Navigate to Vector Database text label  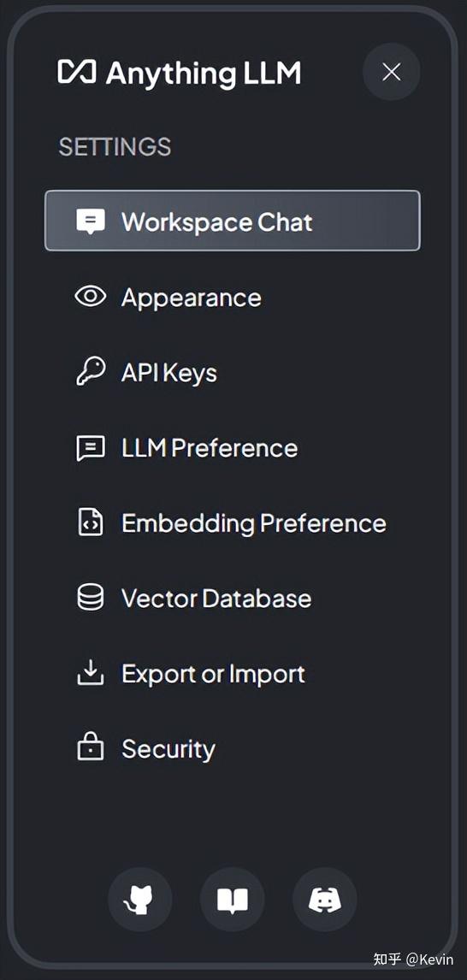(216, 598)
